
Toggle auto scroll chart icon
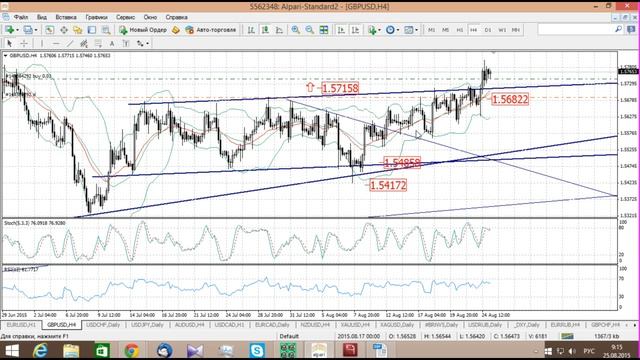341,30
